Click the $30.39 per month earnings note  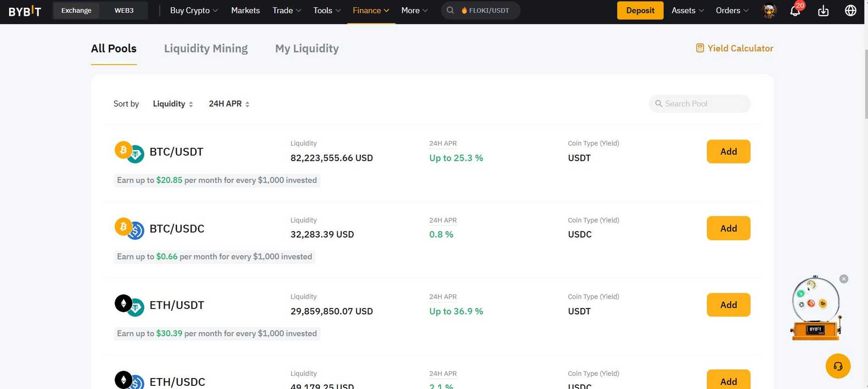pos(217,333)
